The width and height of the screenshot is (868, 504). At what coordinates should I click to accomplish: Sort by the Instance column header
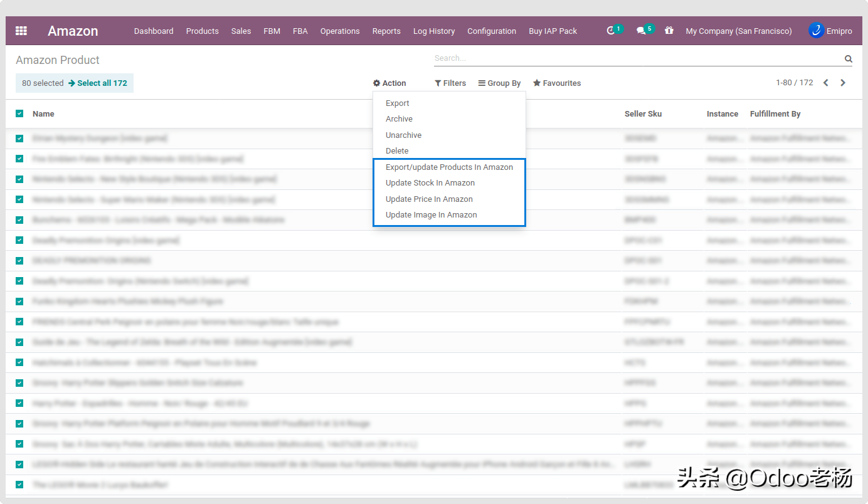722,113
